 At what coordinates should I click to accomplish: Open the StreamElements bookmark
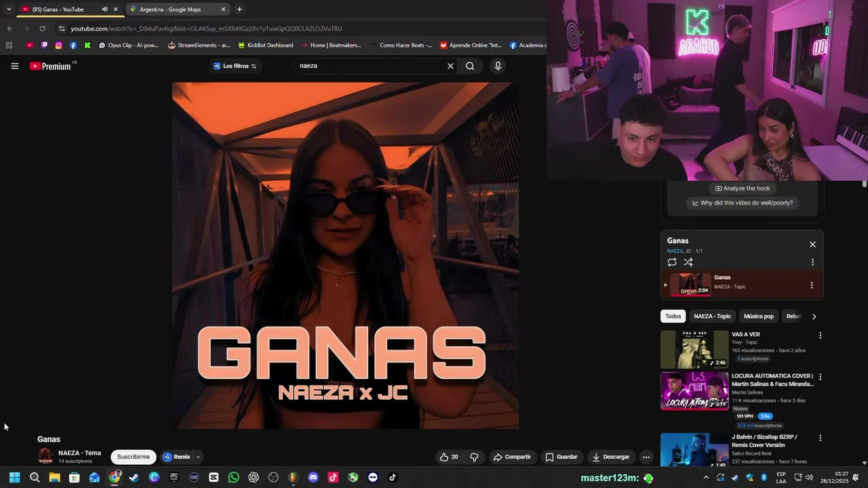(199, 45)
